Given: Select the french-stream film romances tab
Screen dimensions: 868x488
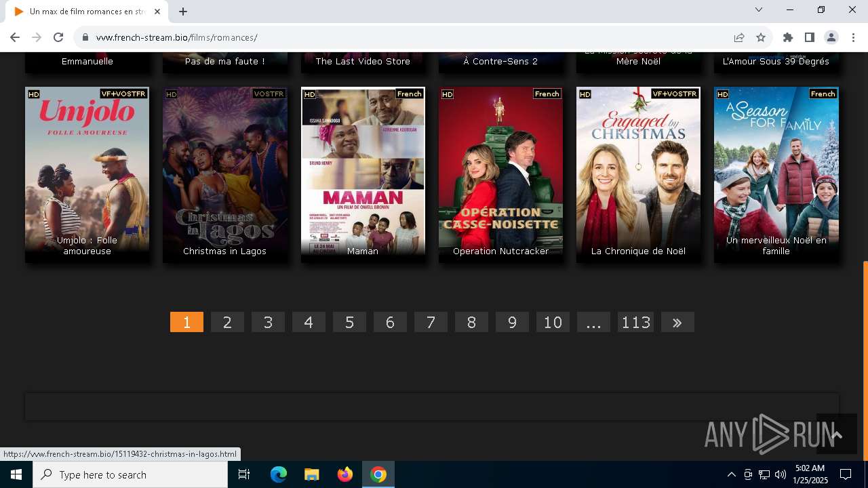Looking at the screenshot, I should 87,12.
